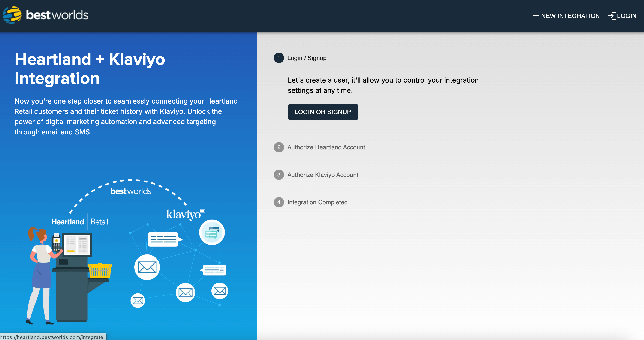Image resolution: width=644 pixels, height=340 pixels.
Task: Click the bestworlds globe logo icon
Action: 12,15
